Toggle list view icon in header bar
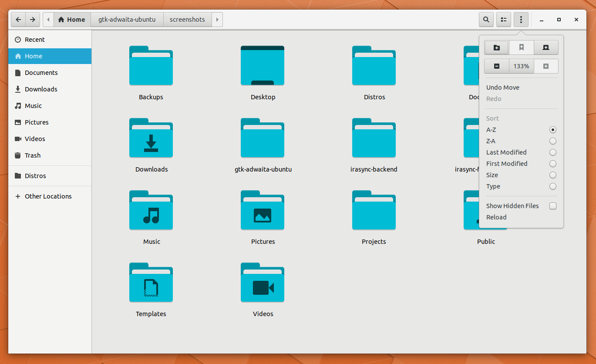The width and height of the screenshot is (596, 364). [x=504, y=20]
